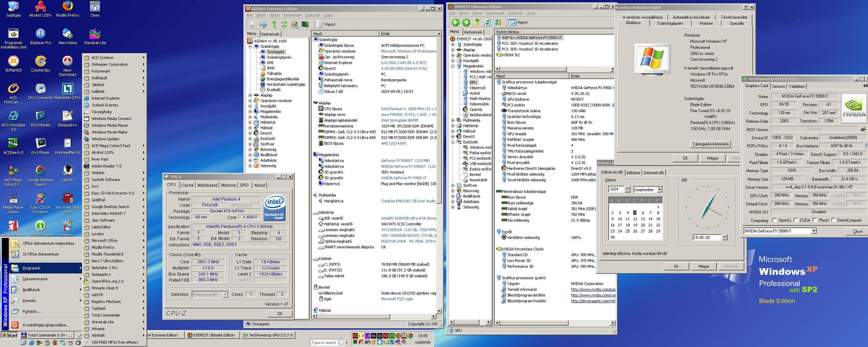Click AIDA64 toolbar back arrow
The width and height of the screenshot is (868, 347).
[252, 24]
